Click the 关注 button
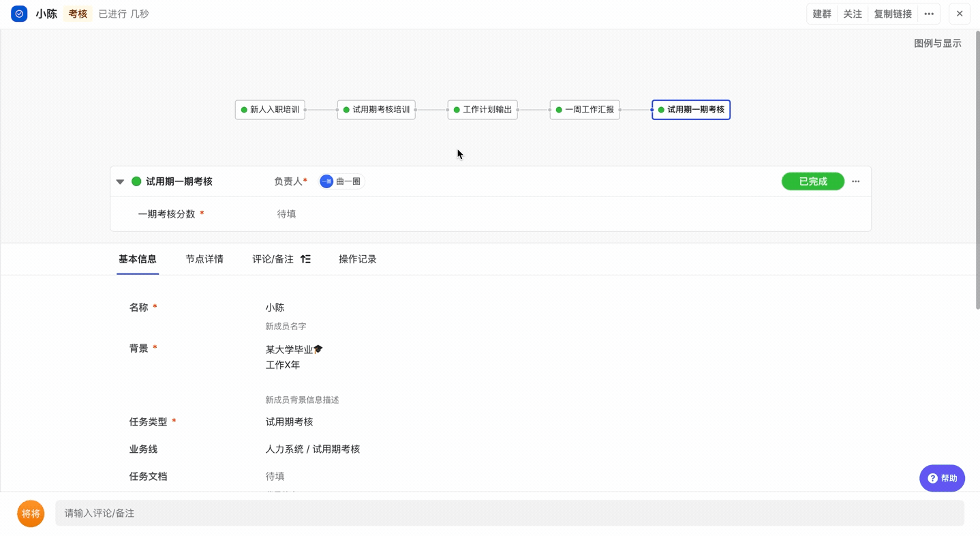Viewport: 980px width, 536px height. (853, 14)
